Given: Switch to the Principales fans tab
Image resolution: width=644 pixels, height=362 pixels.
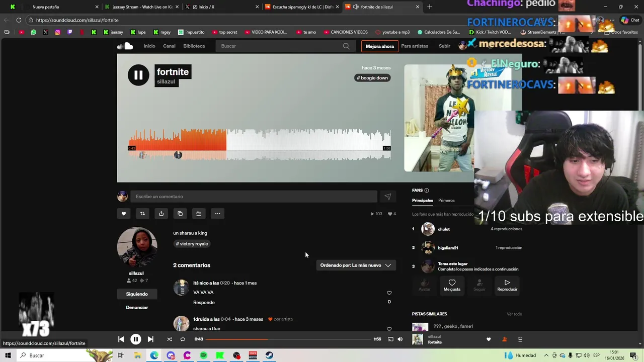Looking at the screenshot, I should [423, 201].
